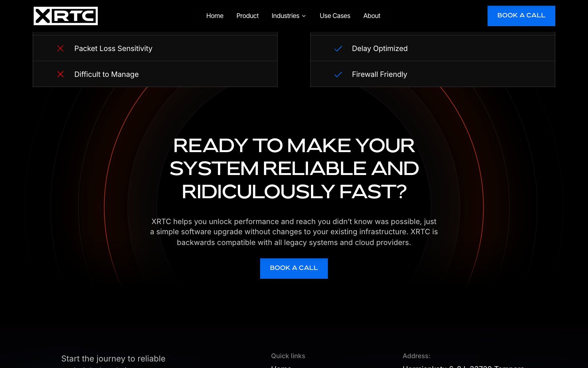Click the blue checkmark beside Firewall Friendly
Screen dimensions: 588x368
[x=338, y=75]
